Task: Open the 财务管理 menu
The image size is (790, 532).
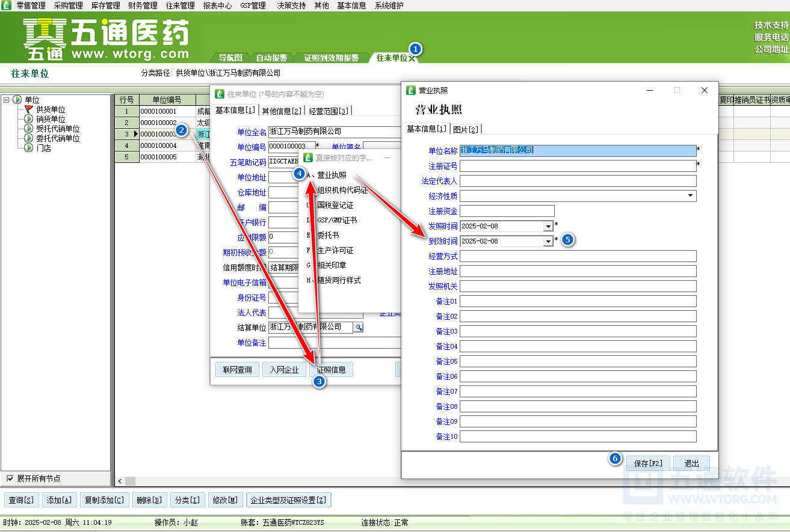Action: tap(143, 5)
